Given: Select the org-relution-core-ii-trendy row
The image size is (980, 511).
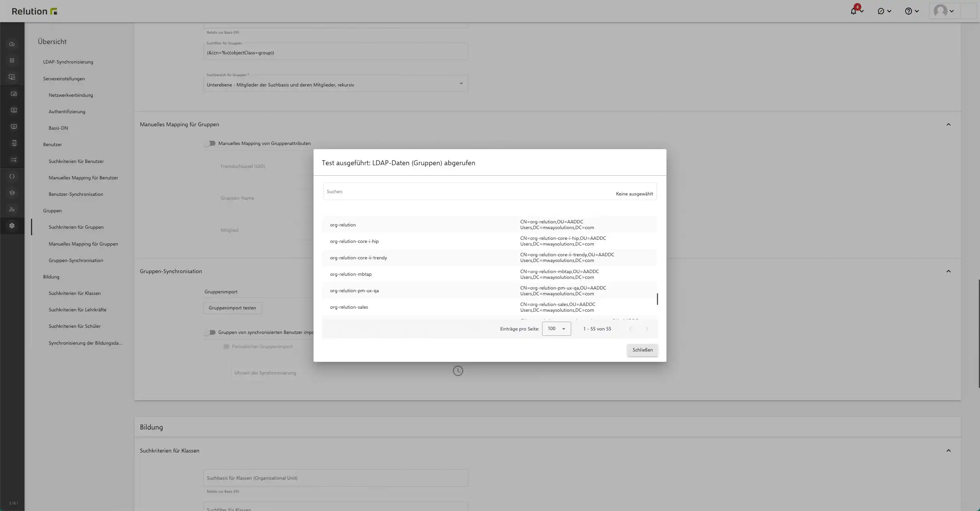Looking at the screenshot, I should pos(489,257).
